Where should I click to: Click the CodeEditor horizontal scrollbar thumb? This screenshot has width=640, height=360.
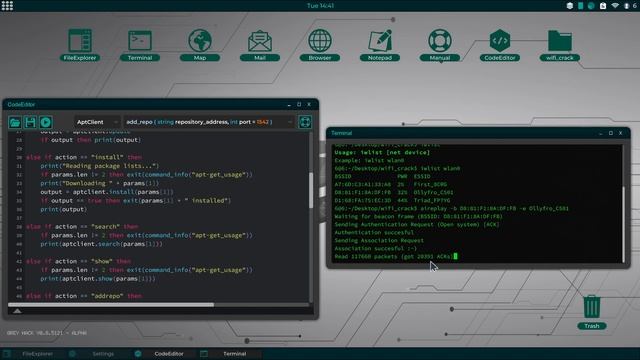pos(111,304)
